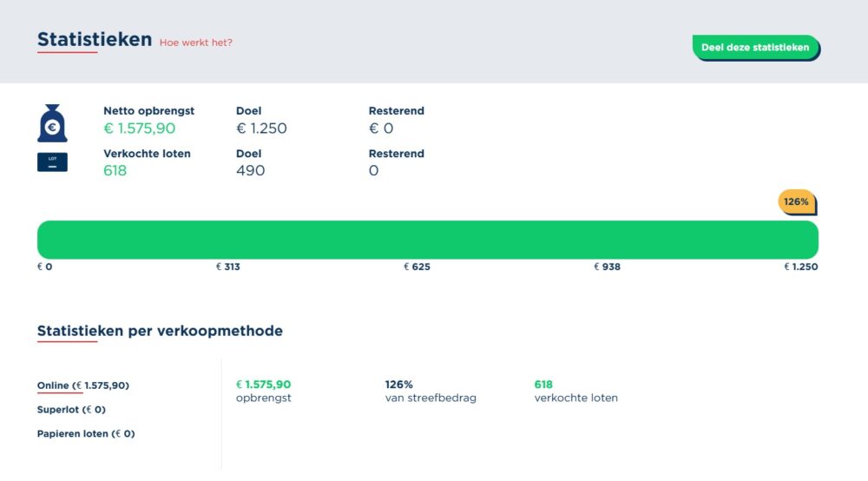Click the money bag euro icon
This screenshot has height=481, width=868.
(52, 123)
